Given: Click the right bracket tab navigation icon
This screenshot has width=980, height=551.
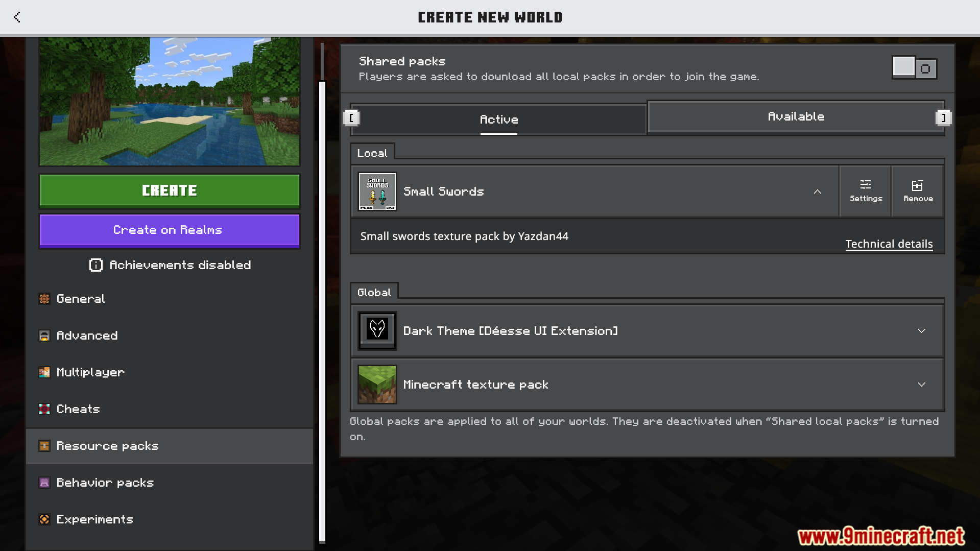Looking at the screenshot, I should pyautogui.click(x=943, y=118).
